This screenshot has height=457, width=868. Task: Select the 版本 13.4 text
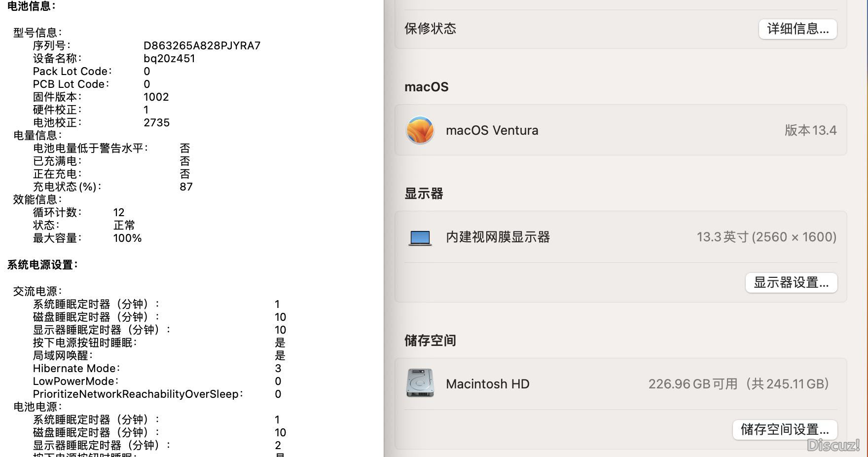tap(810, 130)
